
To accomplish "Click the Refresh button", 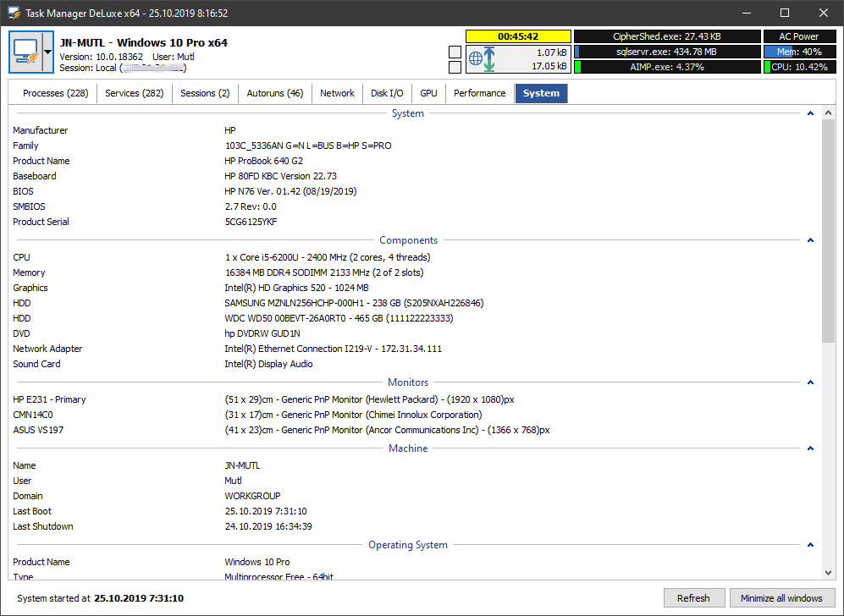I will click(x=693, y=597).
